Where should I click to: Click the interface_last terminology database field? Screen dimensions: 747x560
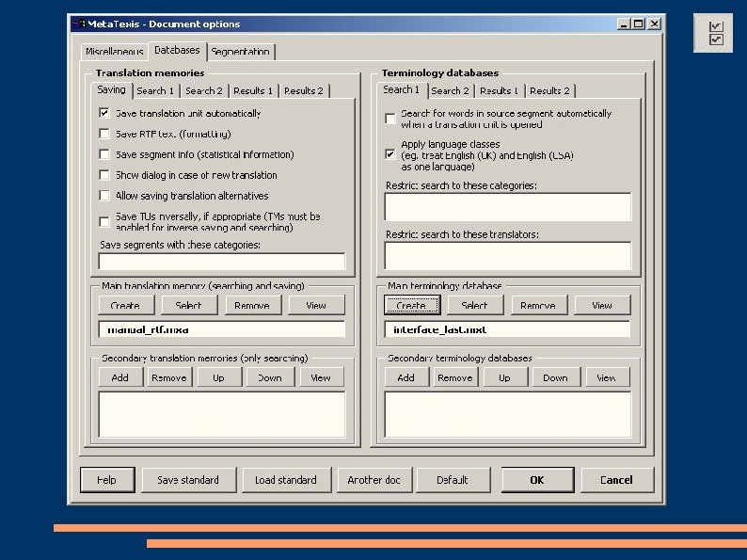507,329
